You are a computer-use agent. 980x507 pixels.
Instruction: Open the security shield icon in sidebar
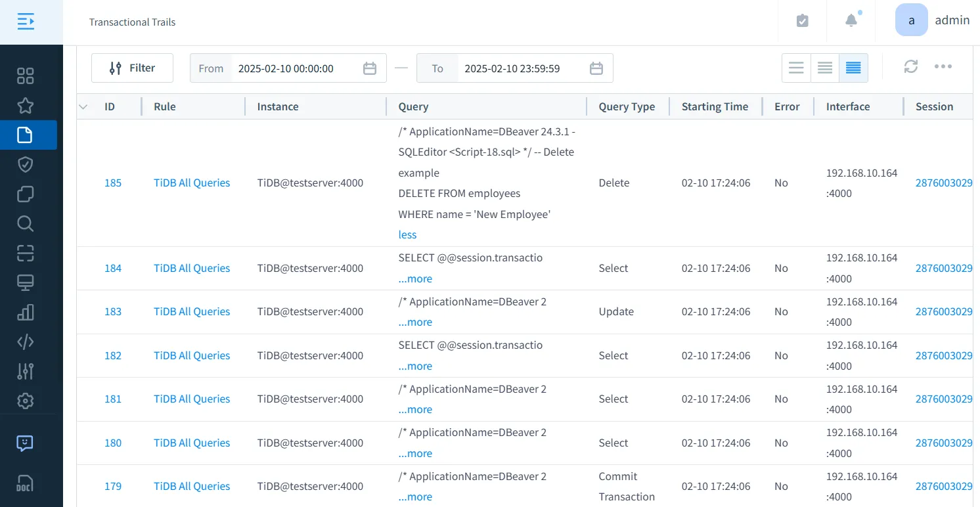pyautogui.click(x=25, y=164)
